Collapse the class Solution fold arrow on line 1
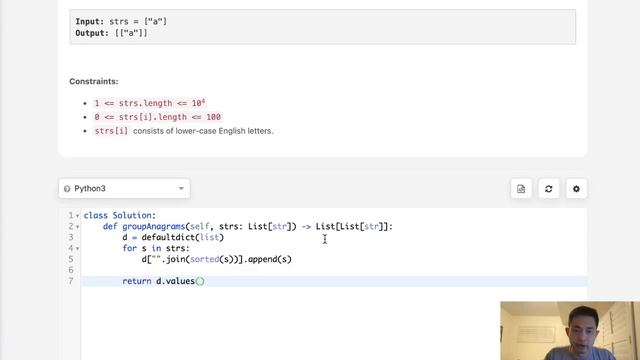This screenshot has height=360, width=640. [78, 216]
